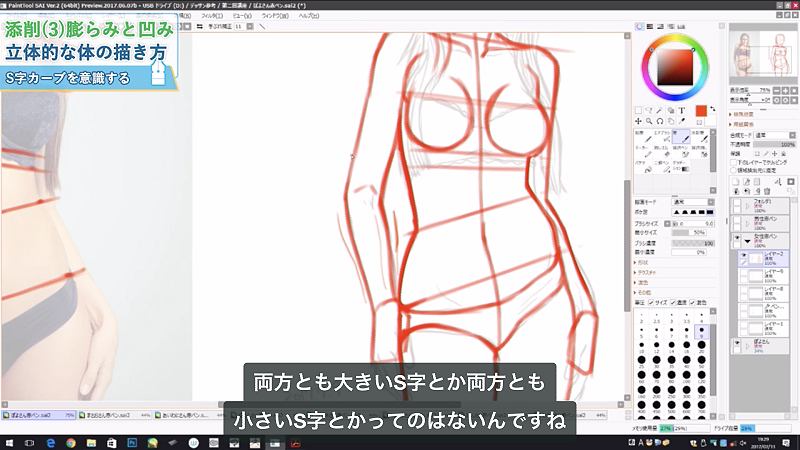Viewport: 800px width, 450px height.
Task: Choose the selection eraser (選択消し) preset
Action: pos(700,152)
